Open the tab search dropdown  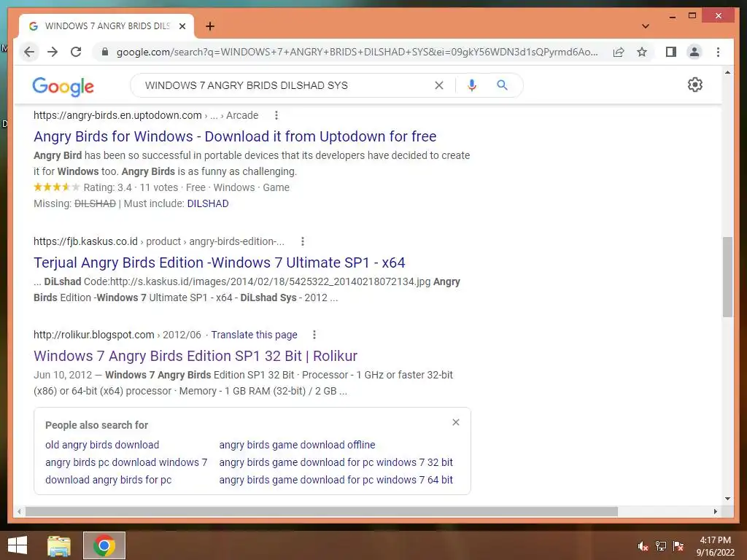click(x=646, y=26)
